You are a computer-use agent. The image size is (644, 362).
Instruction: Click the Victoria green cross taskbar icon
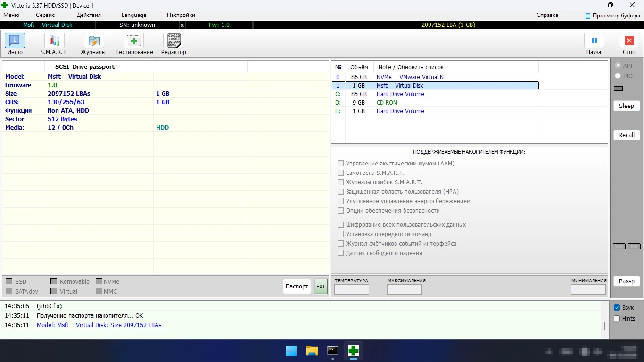coord(353,351)
